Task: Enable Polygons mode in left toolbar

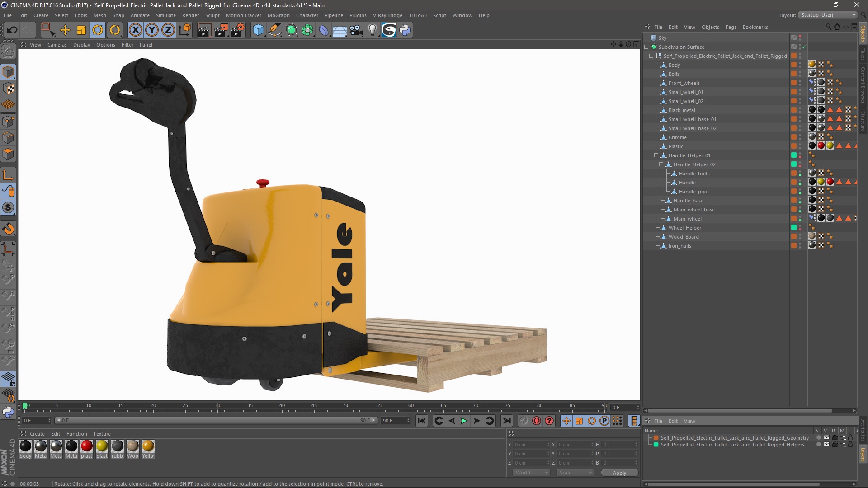Action: tap(9, 154)
